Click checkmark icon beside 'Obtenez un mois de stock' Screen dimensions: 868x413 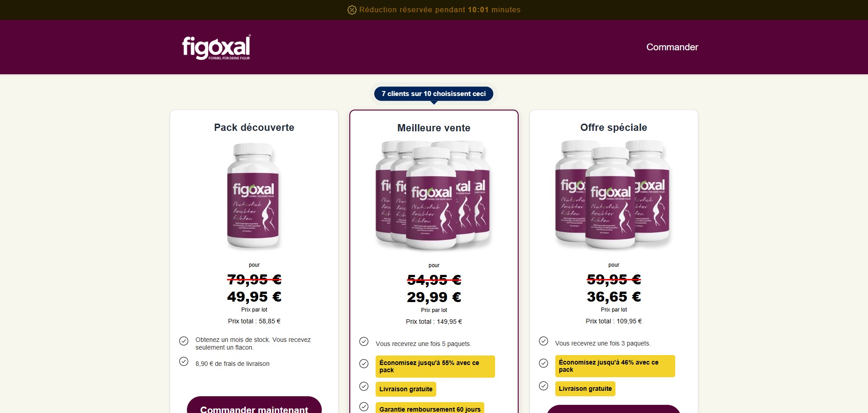(184, 341)
